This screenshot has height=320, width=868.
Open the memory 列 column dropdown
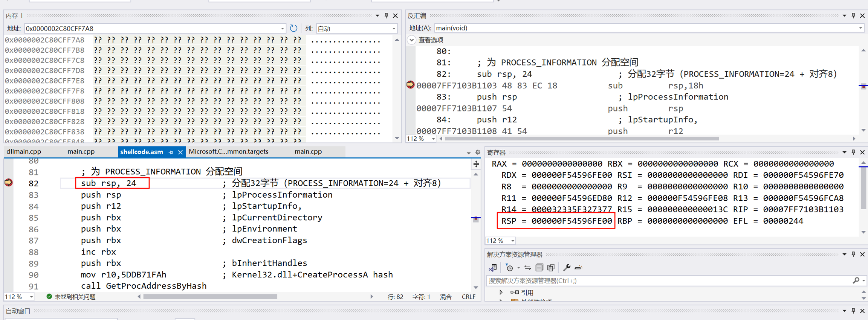point(394,29)
